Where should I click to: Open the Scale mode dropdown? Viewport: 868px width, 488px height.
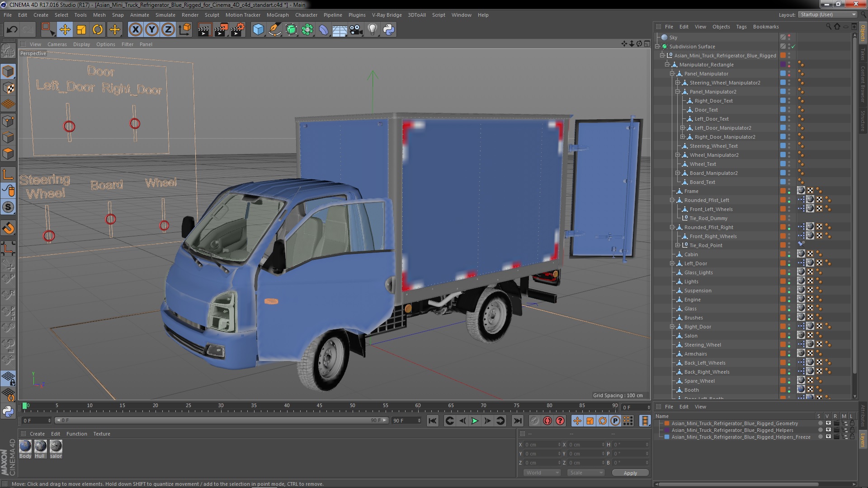point(586,473)
